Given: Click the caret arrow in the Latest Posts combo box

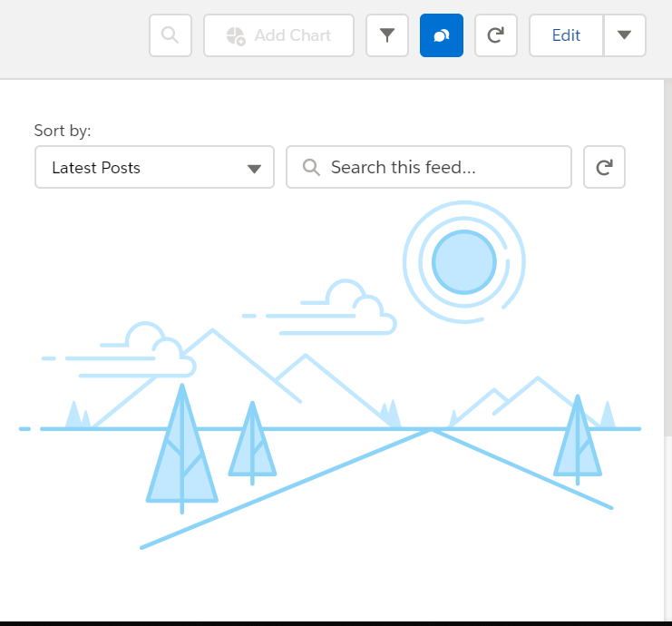Looking at the screenshot, I should pyautogui.click(x=254, y=169).
